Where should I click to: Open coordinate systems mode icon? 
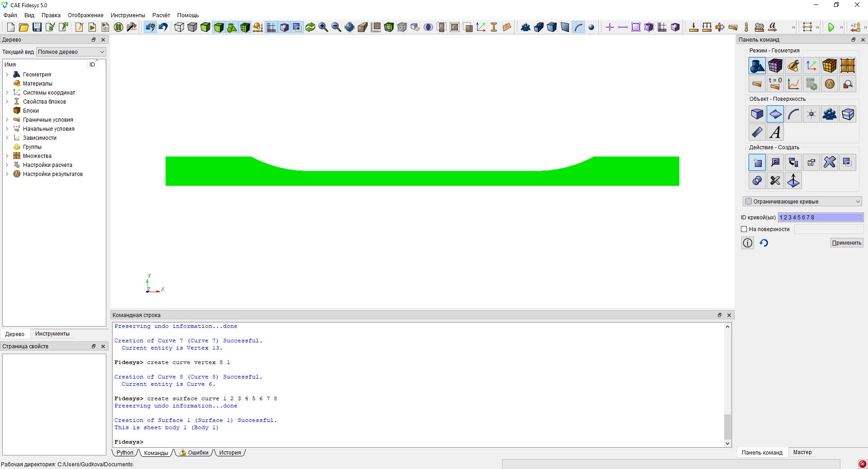coord(811,66)
